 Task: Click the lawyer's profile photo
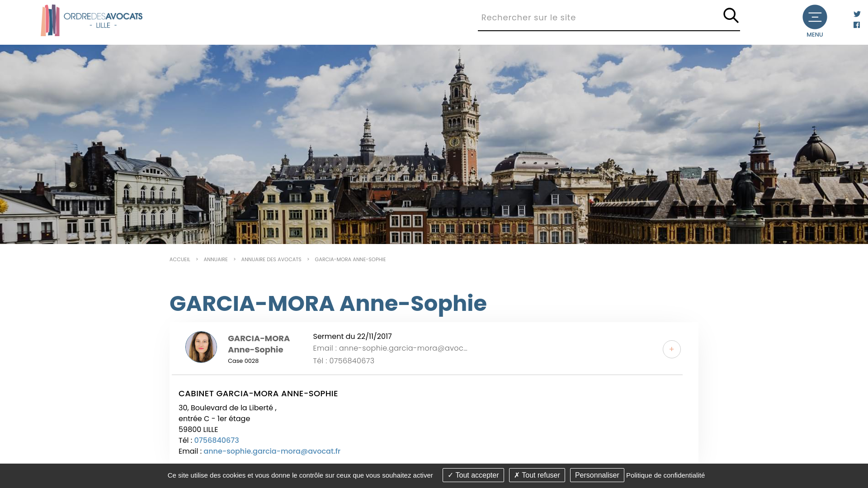pyautogui.click(x=201, y=347)
